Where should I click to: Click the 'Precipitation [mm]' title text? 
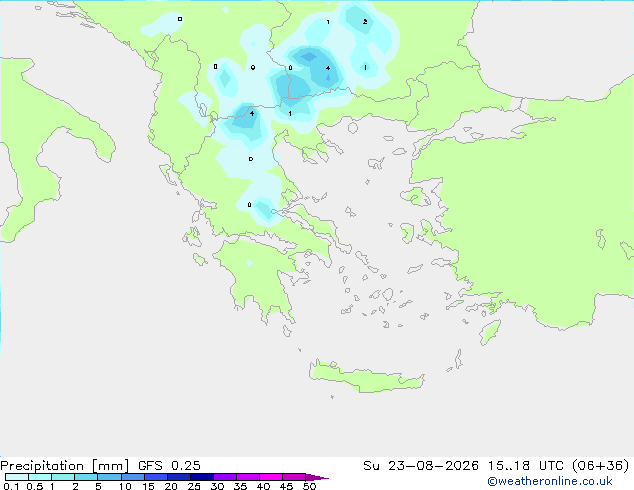pos(64,466)
